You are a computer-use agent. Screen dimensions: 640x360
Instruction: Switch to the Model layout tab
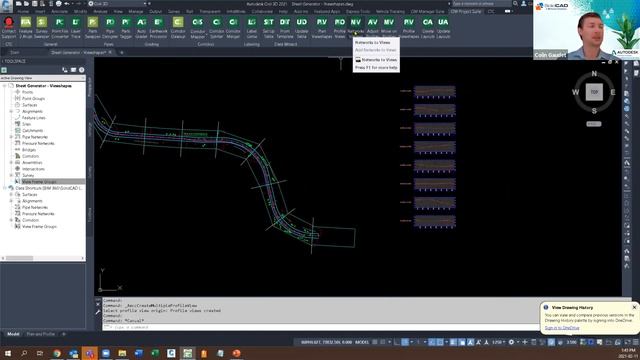click(13, 334)
